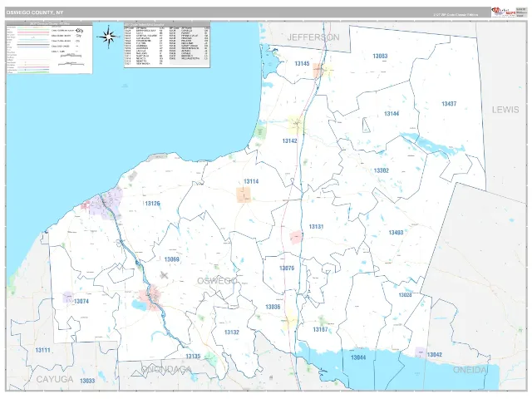
Task: Select ZIP code 13074 label
Action: (81, 301)
